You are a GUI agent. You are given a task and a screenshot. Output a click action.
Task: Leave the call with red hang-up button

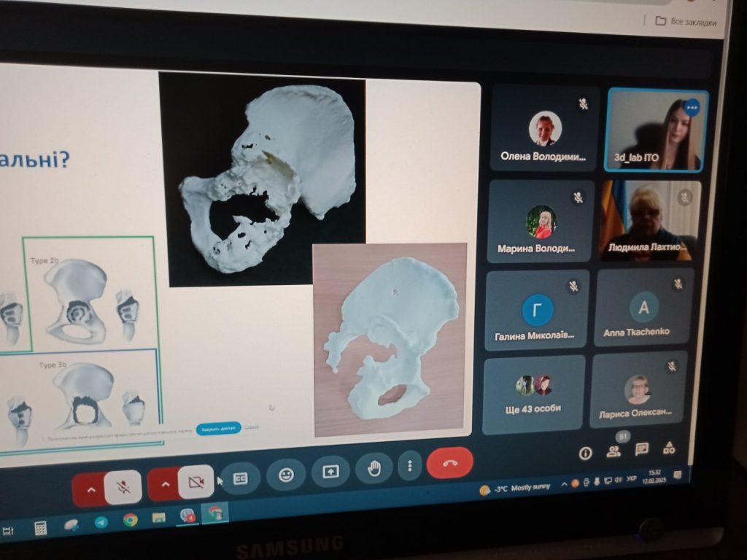449,463
